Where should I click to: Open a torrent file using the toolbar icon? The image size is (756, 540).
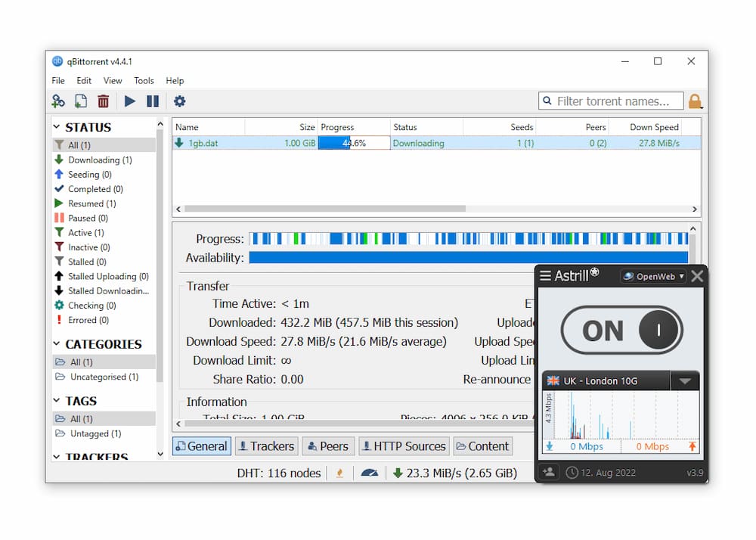coord(80,100)
